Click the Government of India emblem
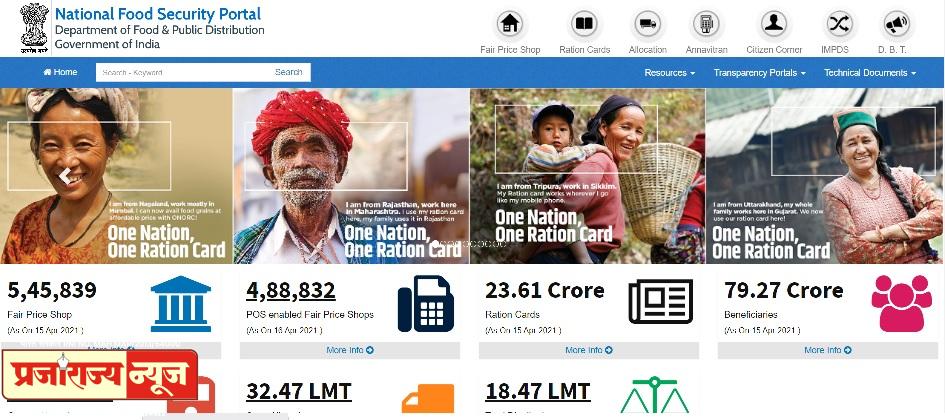The image size is (945, 420). pyautogui.click(x=34, y=28)
